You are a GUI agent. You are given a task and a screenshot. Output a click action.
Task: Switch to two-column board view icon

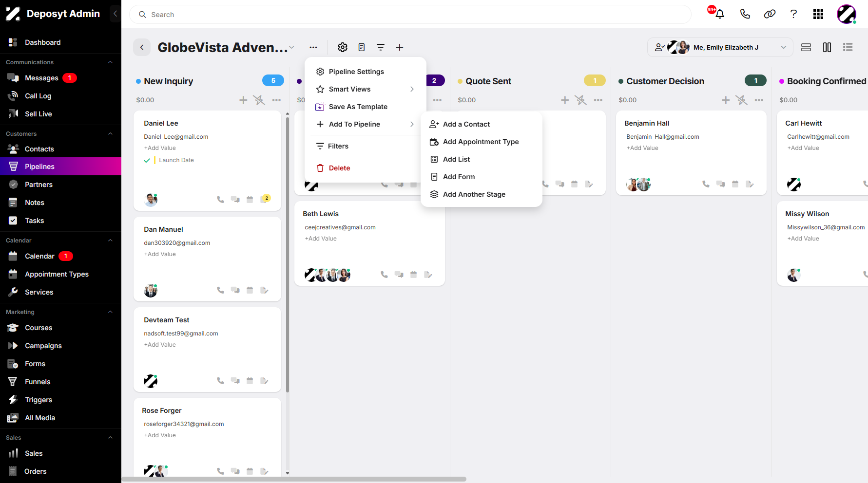point(827,47)
